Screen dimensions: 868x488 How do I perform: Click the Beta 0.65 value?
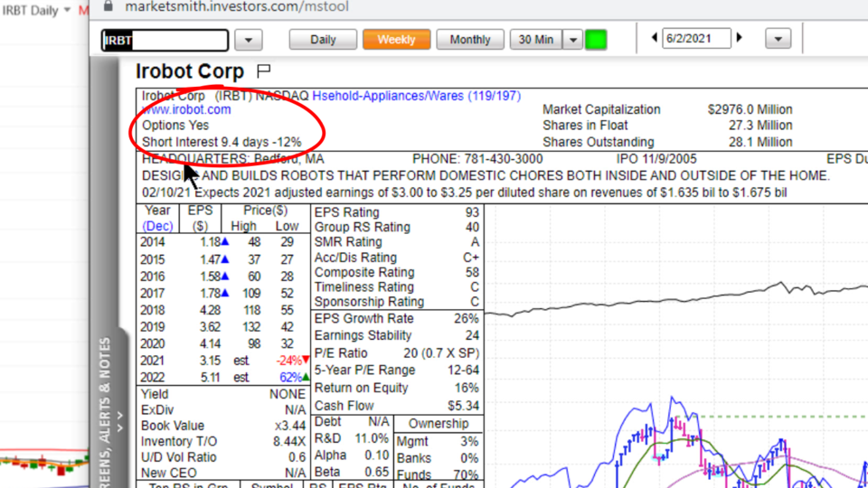pos(377,472)
